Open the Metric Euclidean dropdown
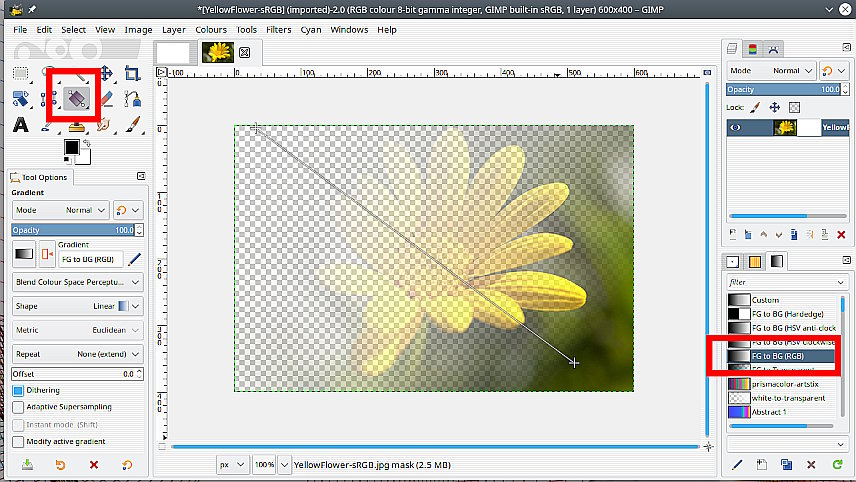The width and height of the screenshot is (856, 482). [x=76, y=330]
